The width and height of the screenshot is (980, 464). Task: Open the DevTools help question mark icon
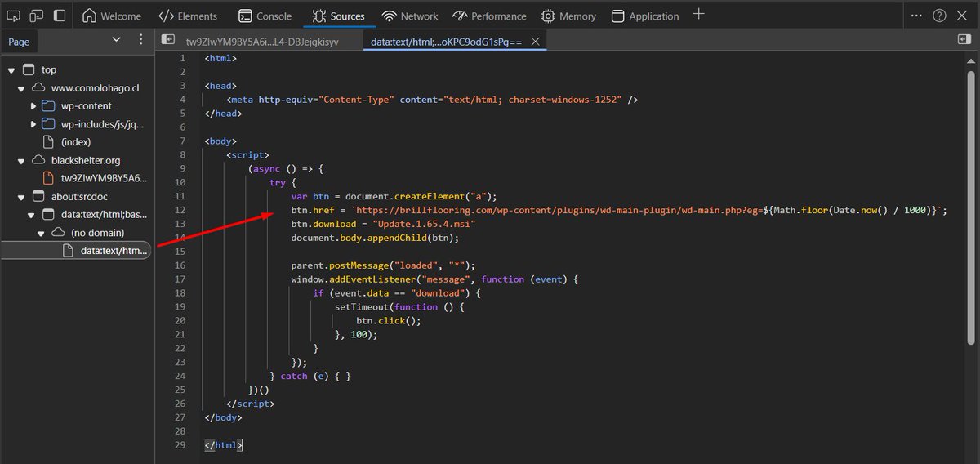(x=940, y=16)
